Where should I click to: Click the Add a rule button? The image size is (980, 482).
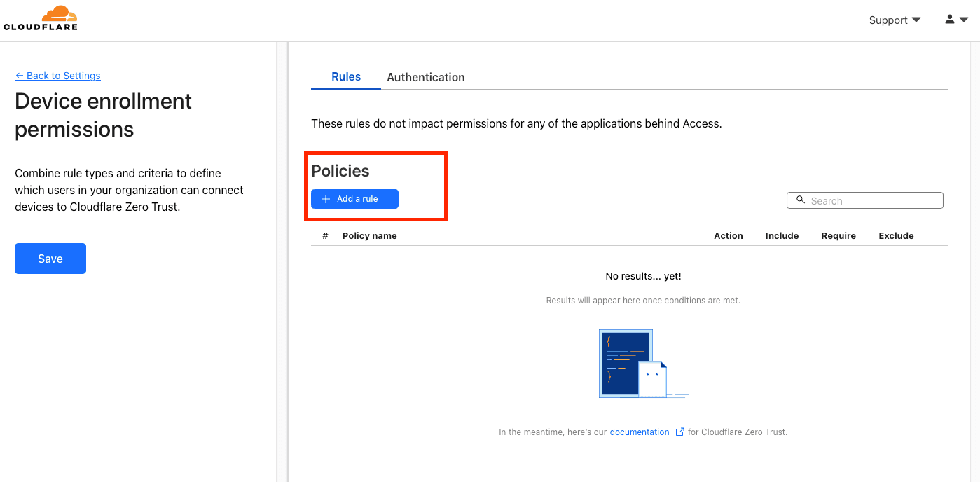click(x=354, y=199)
